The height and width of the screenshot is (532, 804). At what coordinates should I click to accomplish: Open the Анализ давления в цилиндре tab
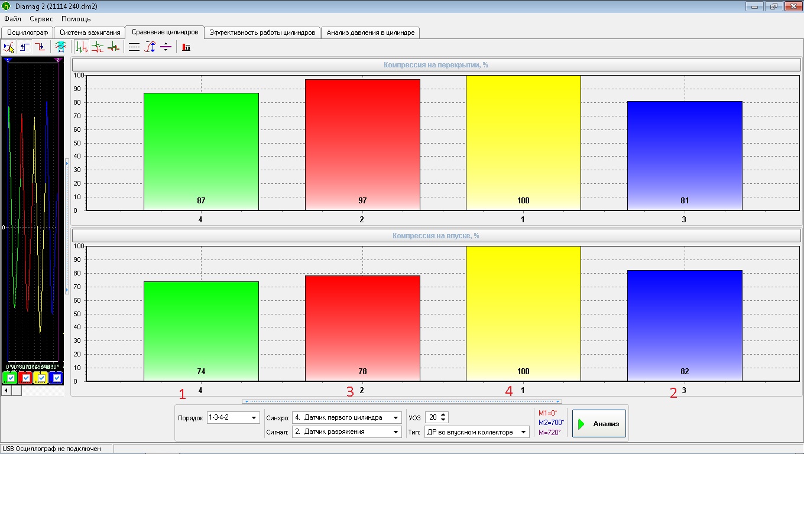tap(371, 33)
